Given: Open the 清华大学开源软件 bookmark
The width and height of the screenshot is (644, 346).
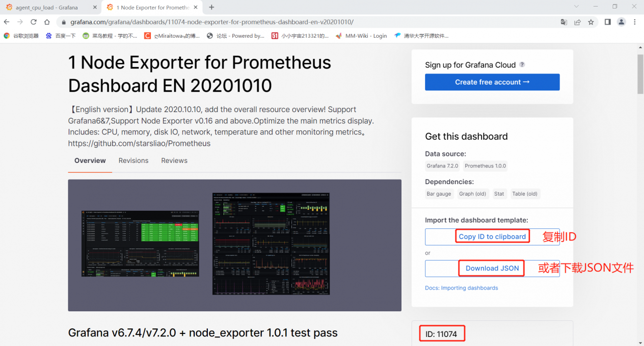Looking at the screenshot, I should point(422,36).
